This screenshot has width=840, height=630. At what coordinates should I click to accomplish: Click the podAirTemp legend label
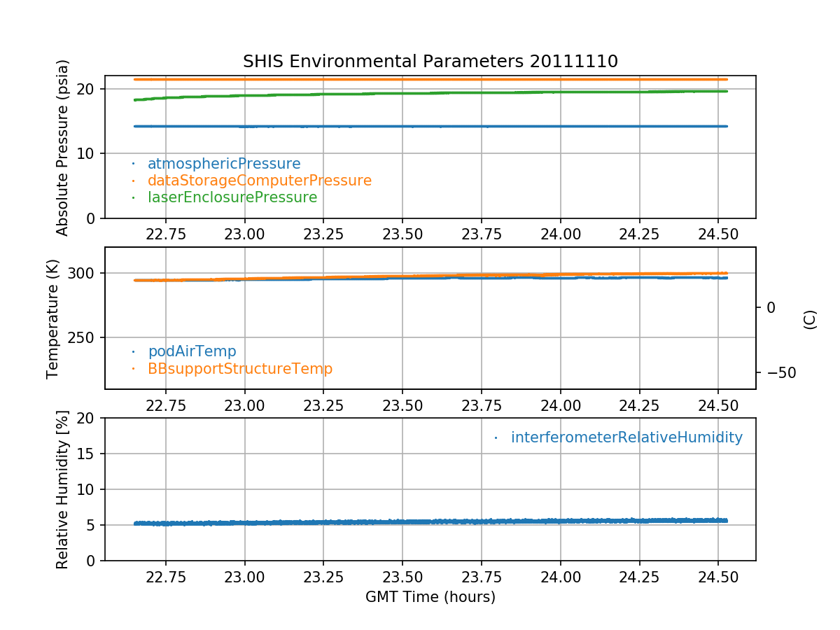[192, 351]
